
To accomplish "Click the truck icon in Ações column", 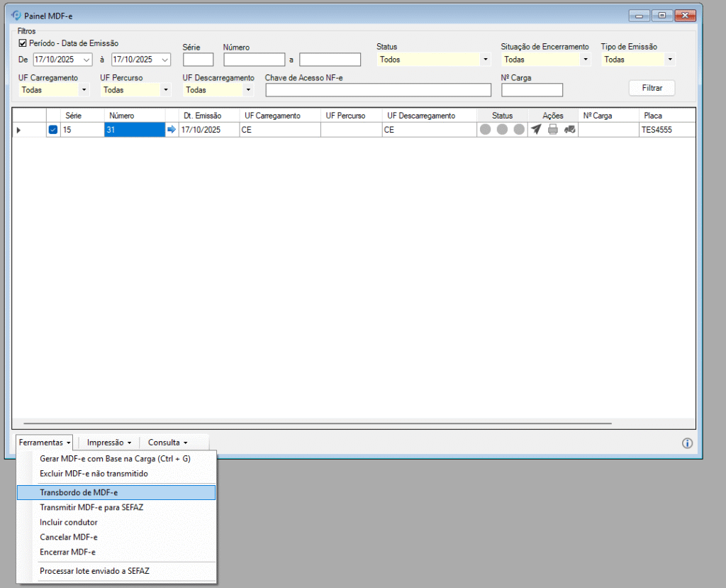I will (x=570, y=130).
